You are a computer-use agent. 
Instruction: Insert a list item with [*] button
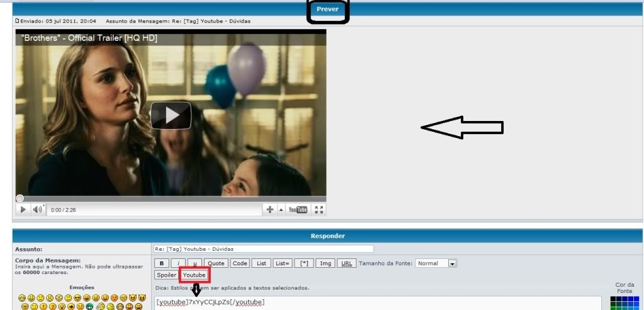(x=304, y=263)
